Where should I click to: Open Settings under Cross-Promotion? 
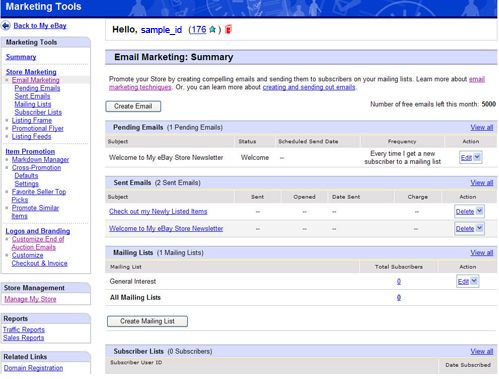(27, 184)
